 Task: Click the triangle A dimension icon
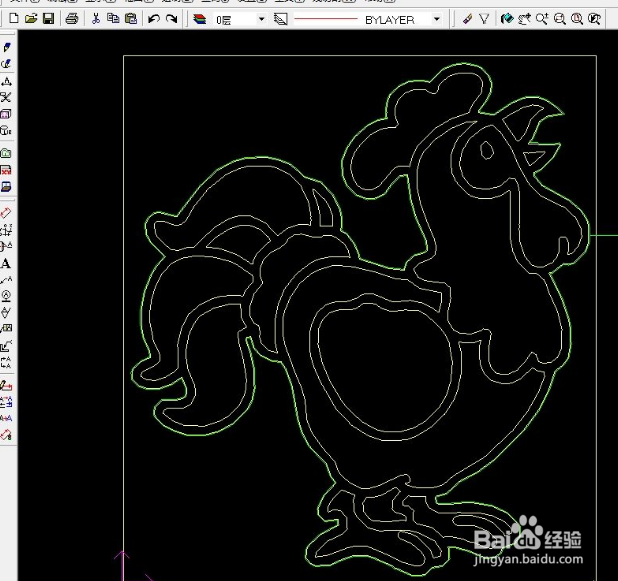coord(6,82)
